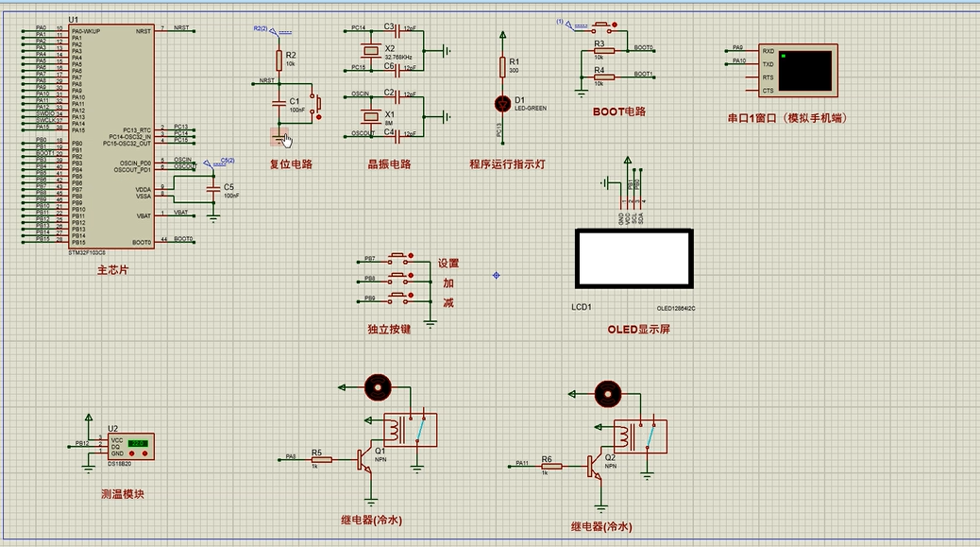Select capacitor C5 100nF near VDDA

[213, 190]
